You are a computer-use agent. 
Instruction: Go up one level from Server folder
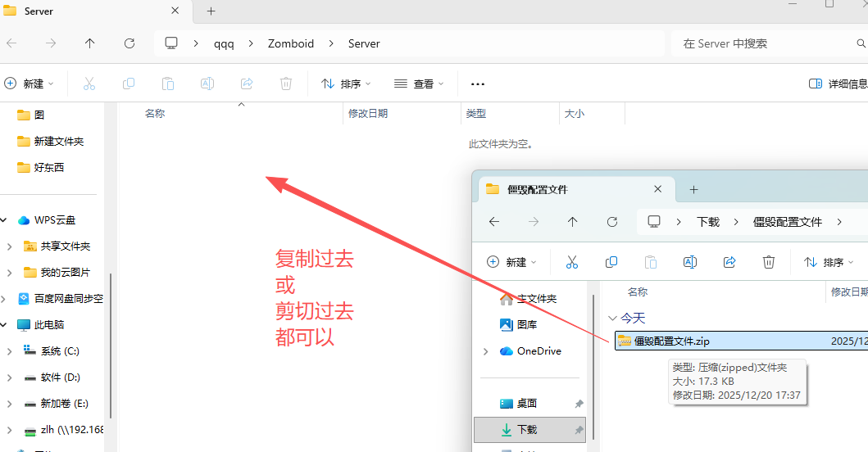click(90, 43)
